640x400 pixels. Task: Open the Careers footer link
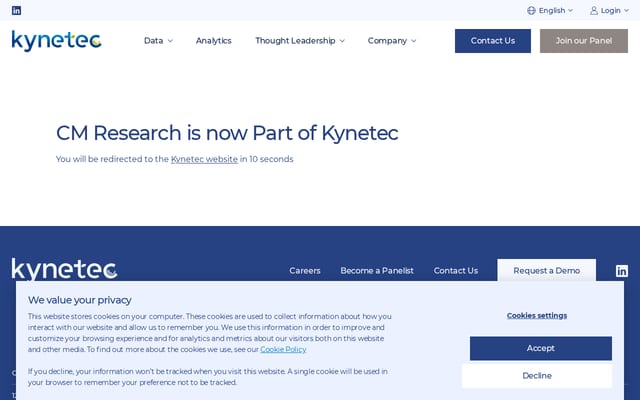305,271
